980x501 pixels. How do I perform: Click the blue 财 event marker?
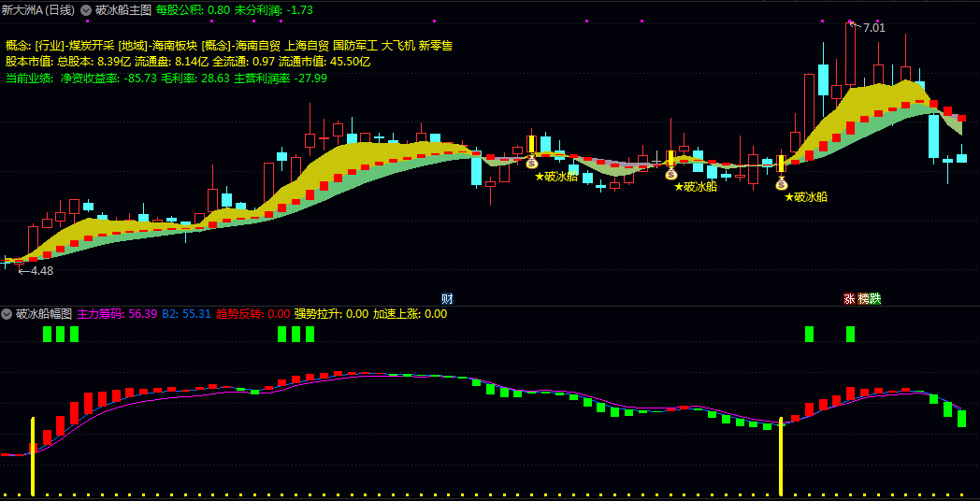(447, 298)
